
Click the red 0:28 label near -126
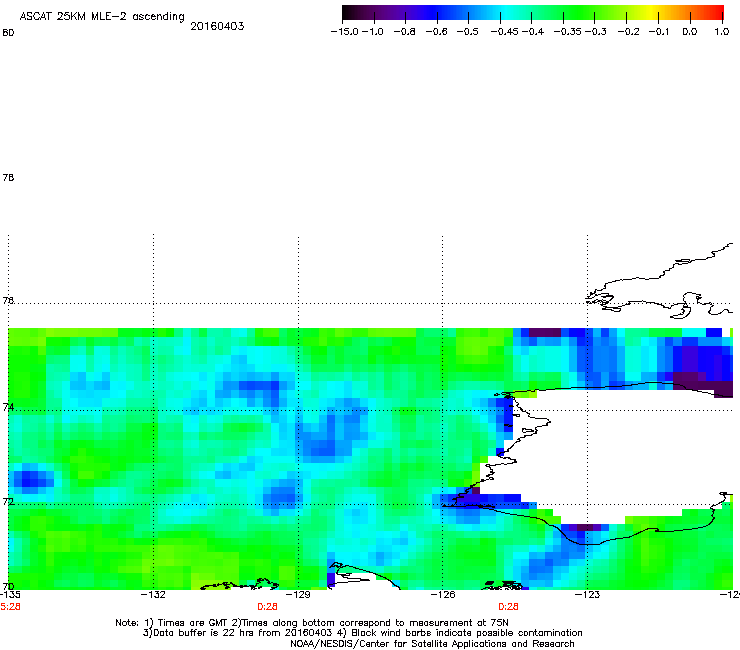tap(508, 607)
